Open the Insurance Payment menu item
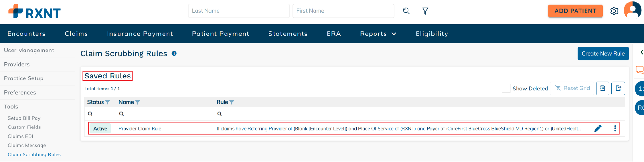The image size is (644, 162). (x=140, y=34)
